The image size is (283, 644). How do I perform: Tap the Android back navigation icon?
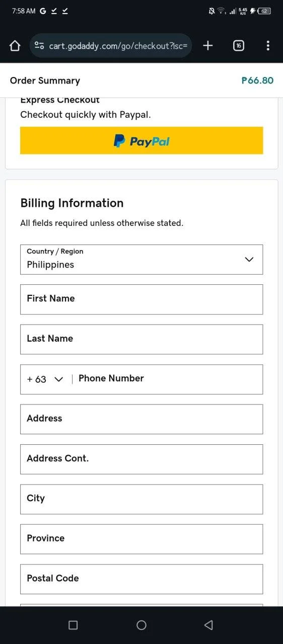click(208, 625)
